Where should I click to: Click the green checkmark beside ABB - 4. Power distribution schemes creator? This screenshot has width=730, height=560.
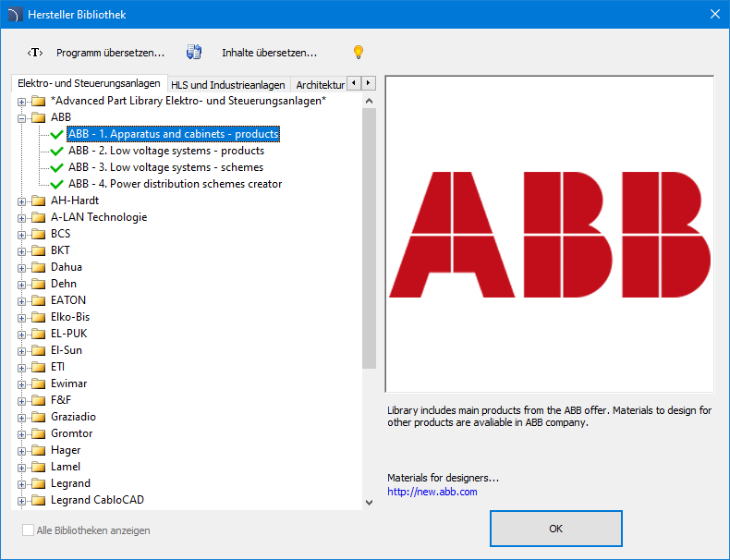tap(57, 184)
